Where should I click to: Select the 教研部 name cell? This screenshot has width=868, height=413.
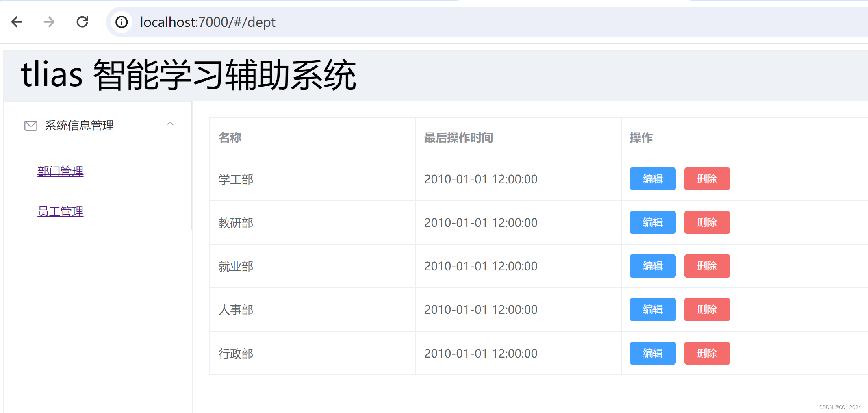tap(312, 222)
